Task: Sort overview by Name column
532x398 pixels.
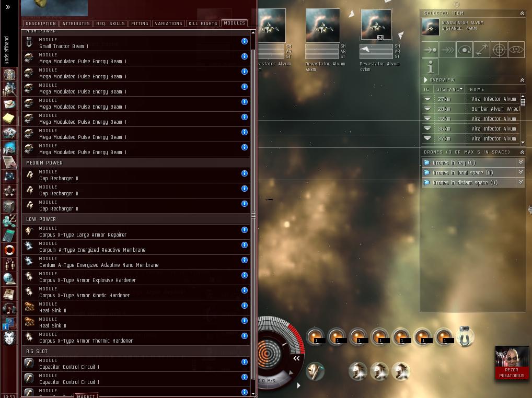Action: click(477, 89)
